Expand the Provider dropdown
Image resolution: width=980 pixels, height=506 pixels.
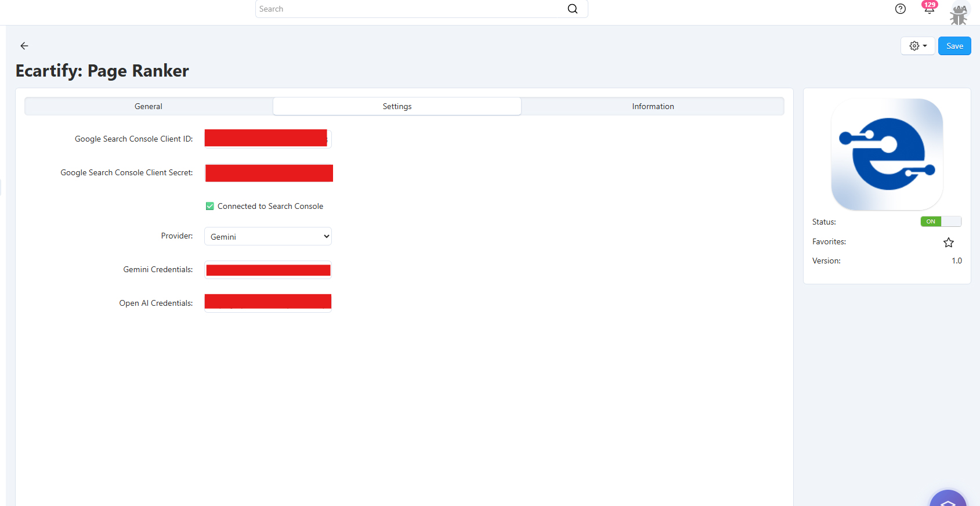pyautogui.click(x=268, y=237)
